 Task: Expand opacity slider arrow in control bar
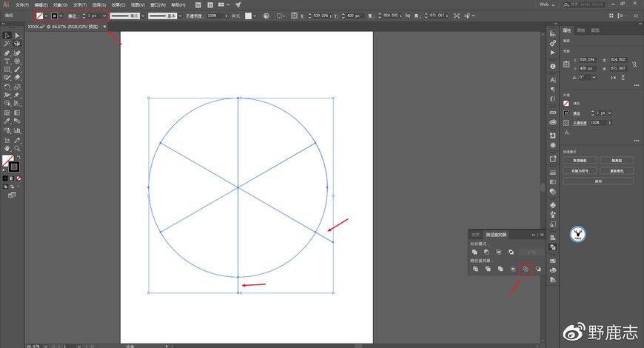pyautogui.click(x=227, y=16)
